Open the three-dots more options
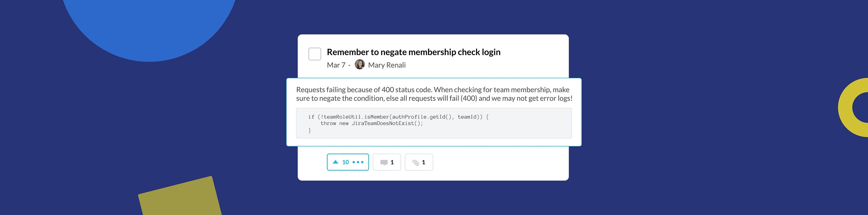The width and height of the screenshot is (868, 215). [358, 162]
